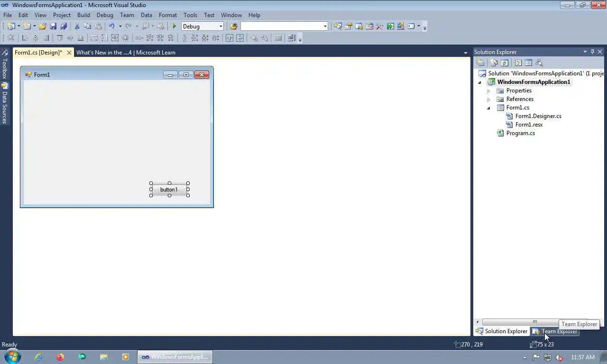Click Solution Explorer horizontal scrollbar thumb
Viewport: 607px width, 364px height.
[x=534, y=322]
